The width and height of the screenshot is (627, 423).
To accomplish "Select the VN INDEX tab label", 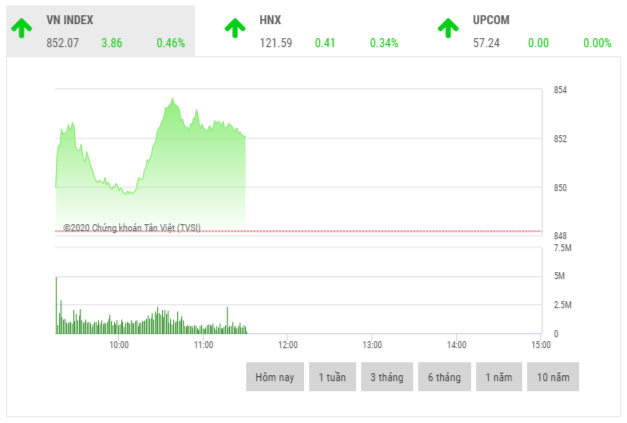I will coord(72,20).
